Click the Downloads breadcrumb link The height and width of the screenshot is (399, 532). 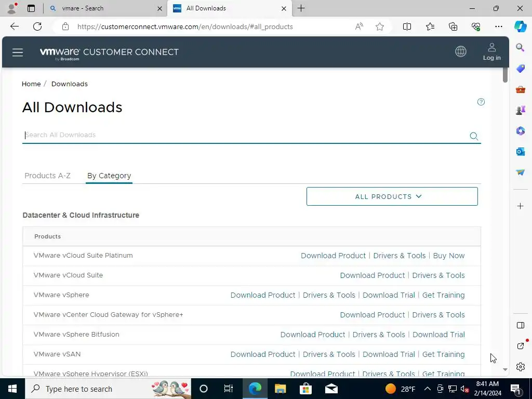point(70,84)
